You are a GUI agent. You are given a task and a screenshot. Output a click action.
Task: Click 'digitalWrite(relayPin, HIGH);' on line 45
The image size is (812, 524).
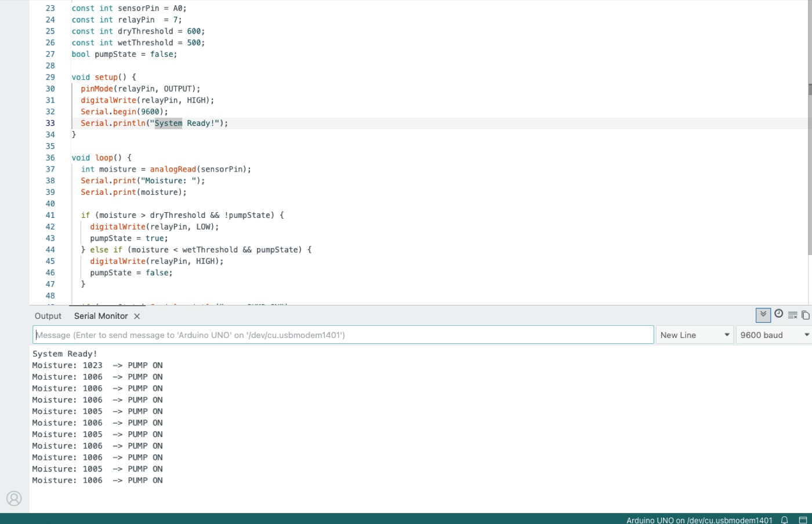[157, 261]
